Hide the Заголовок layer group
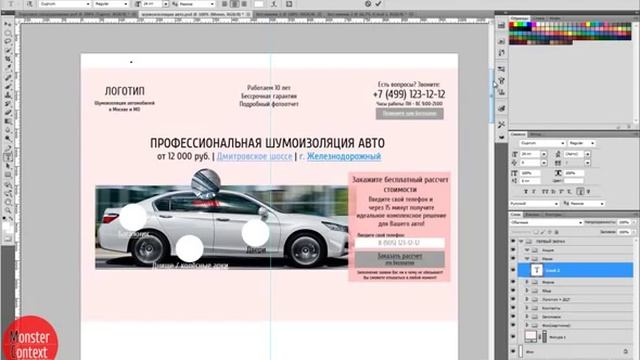The image size is (640, 360). coord(513,316)
